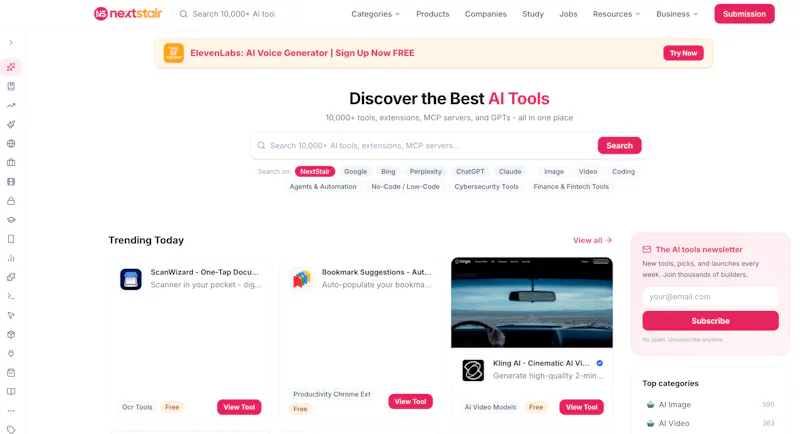Click the main Search button
The width and height of the screenshot is (800, 434).
[x=619, y=145]
